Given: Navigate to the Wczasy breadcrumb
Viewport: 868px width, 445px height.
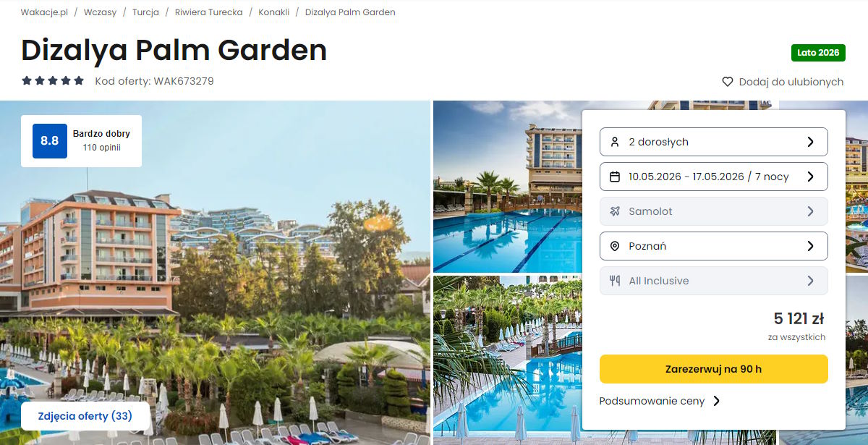Looking at the screenshot, I should 100,12.
